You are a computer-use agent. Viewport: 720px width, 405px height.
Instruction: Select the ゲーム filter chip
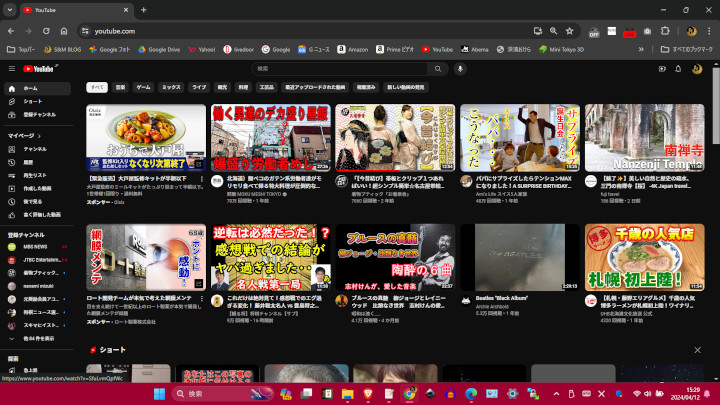click(143, 87)
